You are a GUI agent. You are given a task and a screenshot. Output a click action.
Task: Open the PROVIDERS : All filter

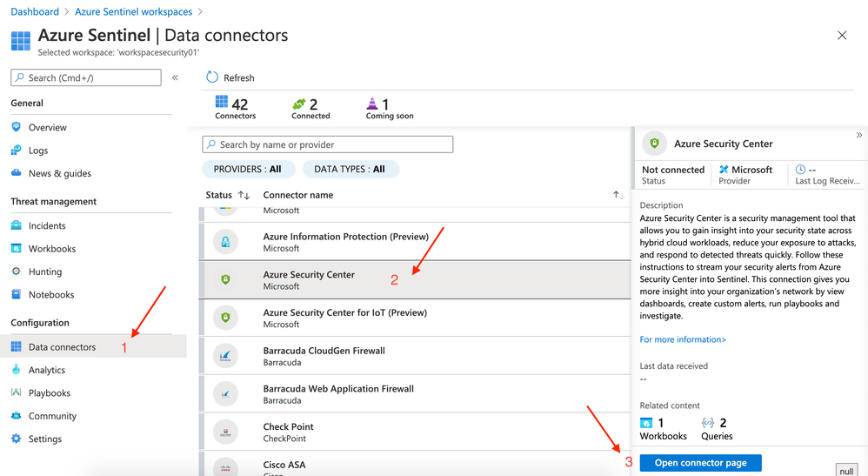pyautogui.click(x=248, y=169)
